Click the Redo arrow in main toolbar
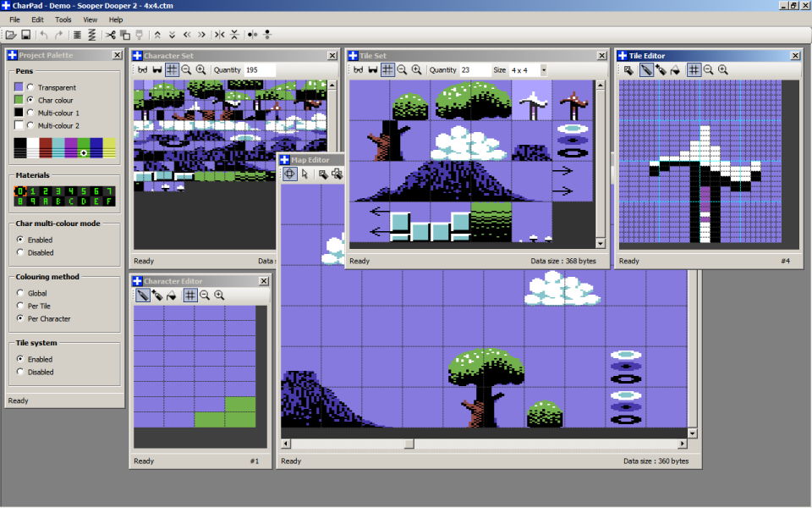 (58, 35)
